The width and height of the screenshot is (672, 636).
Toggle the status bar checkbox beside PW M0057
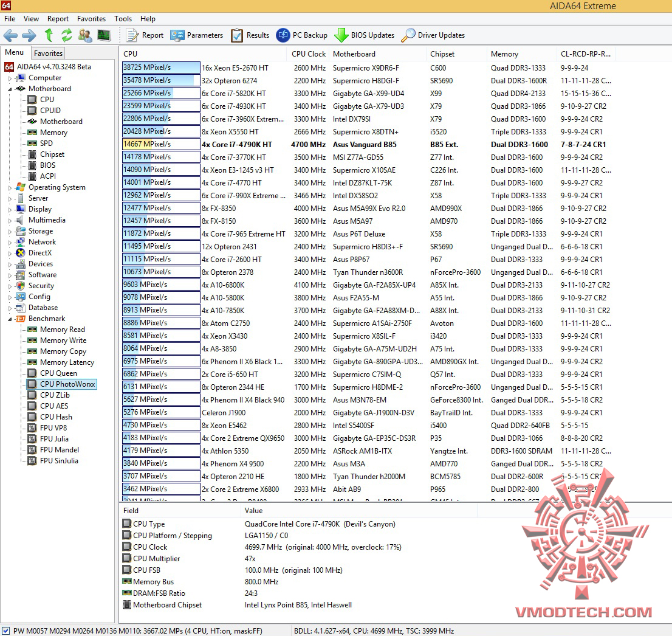(6, 631)
